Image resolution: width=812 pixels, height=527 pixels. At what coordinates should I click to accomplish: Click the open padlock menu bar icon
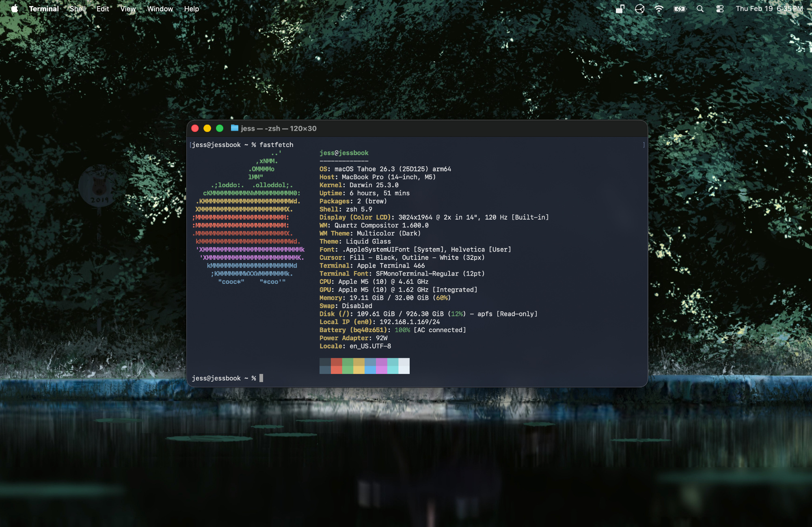(x=620, y=9)
